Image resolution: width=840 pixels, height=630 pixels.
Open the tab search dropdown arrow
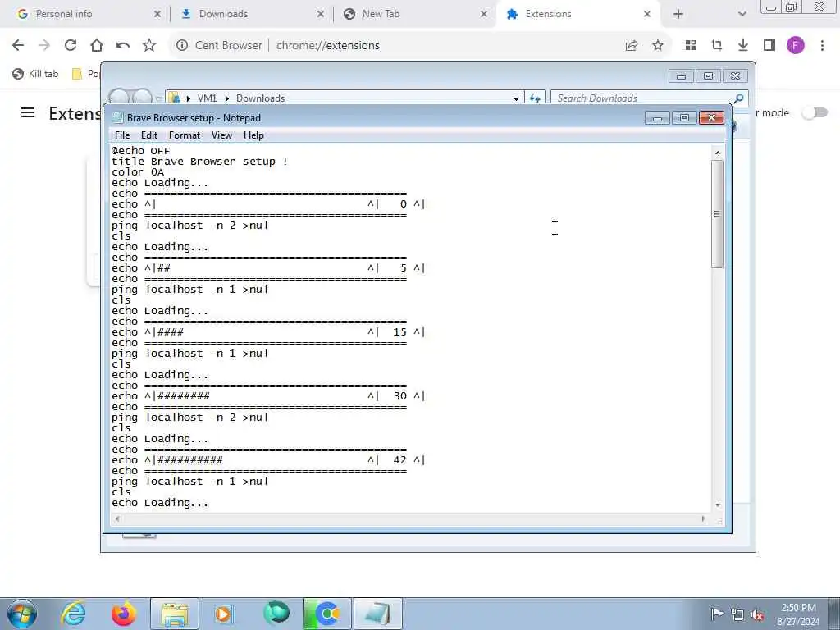click(742, 14)
